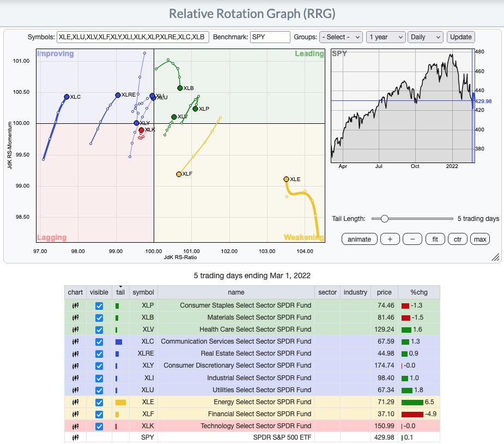Uncheck visibility for XLY
Viewport: 504px width, 444px height.
[x=99, y=366]
